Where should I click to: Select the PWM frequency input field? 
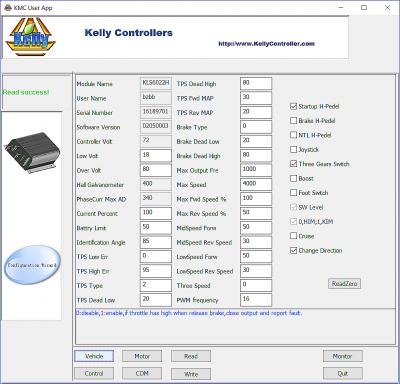(256, 300)
